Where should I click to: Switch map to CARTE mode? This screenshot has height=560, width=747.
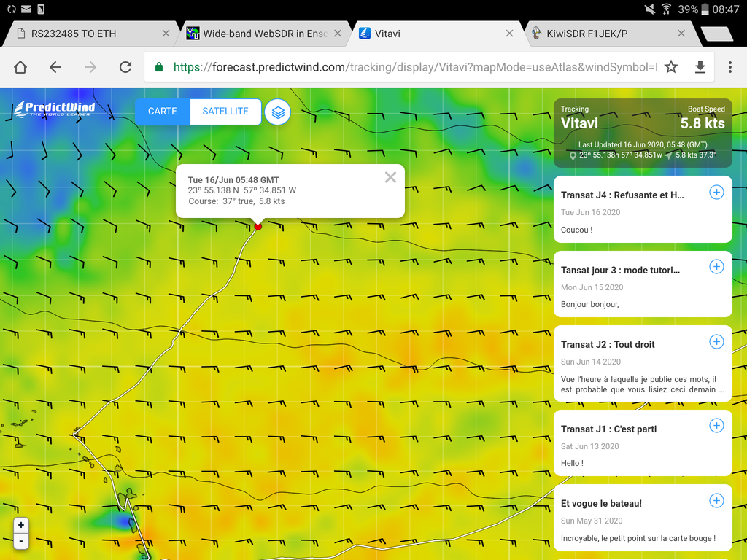click(163, 112)
